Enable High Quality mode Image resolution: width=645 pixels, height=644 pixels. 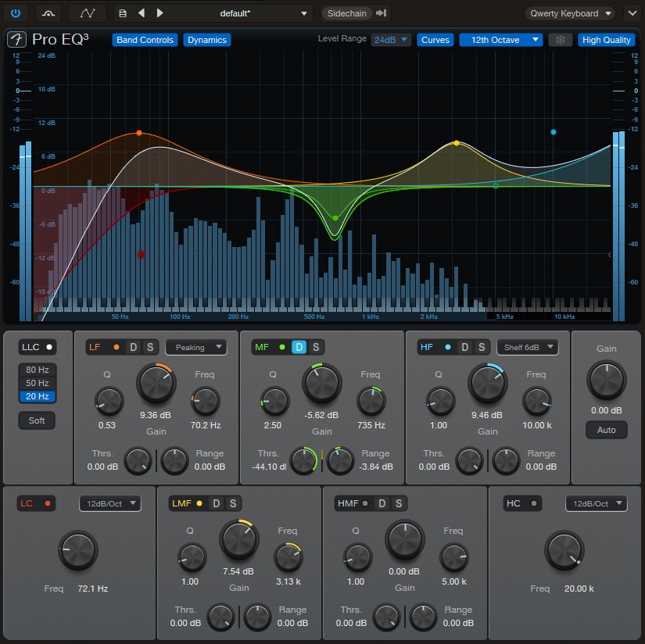tap(607, 39)
